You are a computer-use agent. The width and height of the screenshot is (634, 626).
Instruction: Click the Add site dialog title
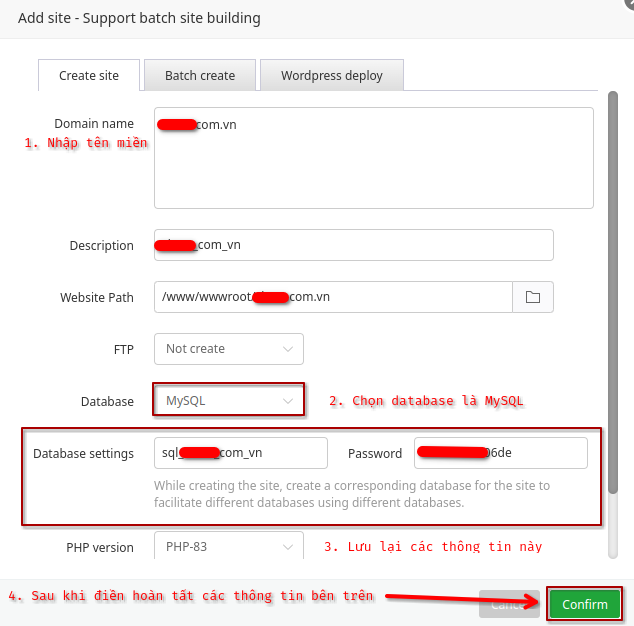click(x=139, y=18)
